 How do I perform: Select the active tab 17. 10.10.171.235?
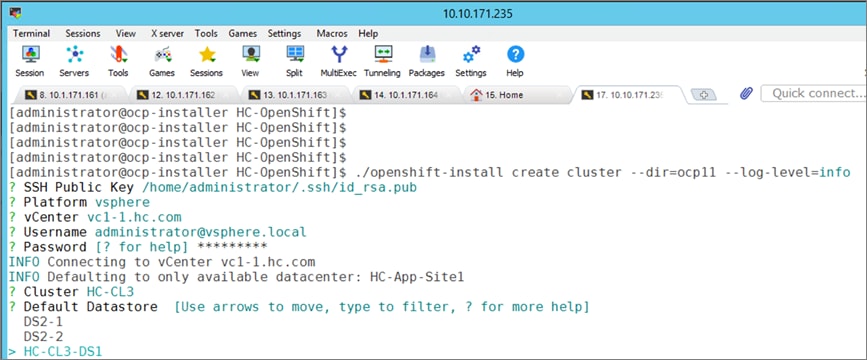(x=629, y=95)
